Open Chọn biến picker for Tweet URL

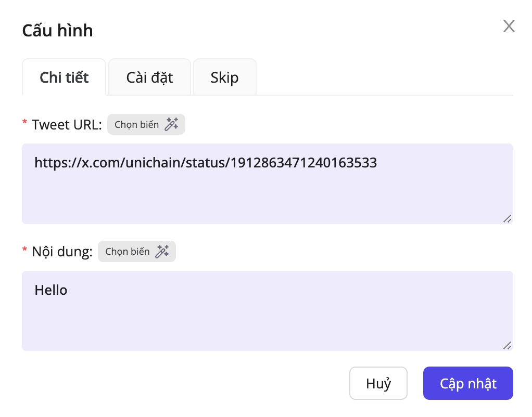pyautogui.click(x=137, y=125)
